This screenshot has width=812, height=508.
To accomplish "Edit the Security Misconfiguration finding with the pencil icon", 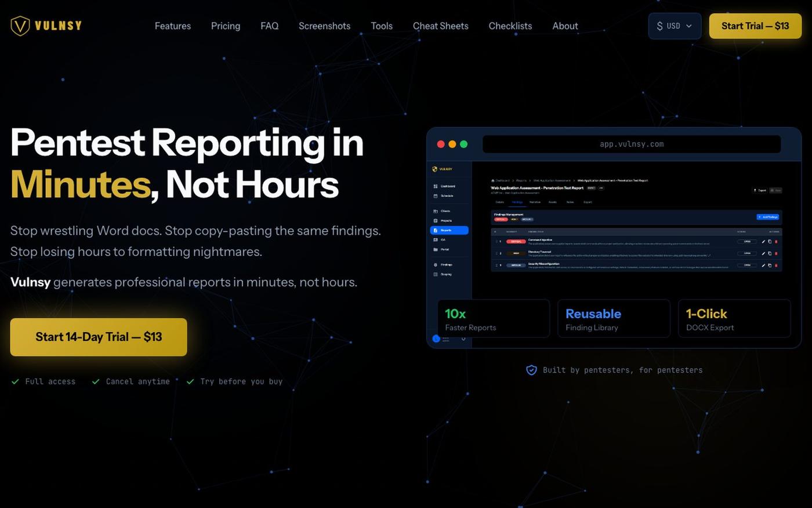I will tap(763, 265).
